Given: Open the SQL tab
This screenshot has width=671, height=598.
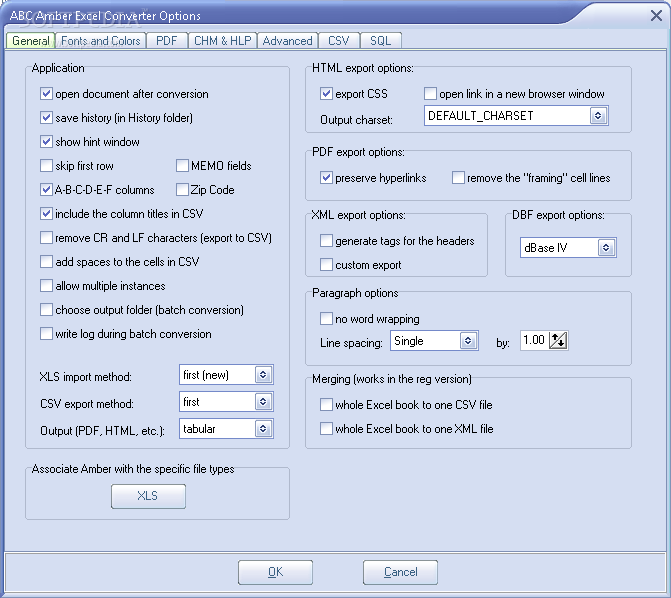Looking at the screenshot, I should pyautogui.click(x=380, y=41).
